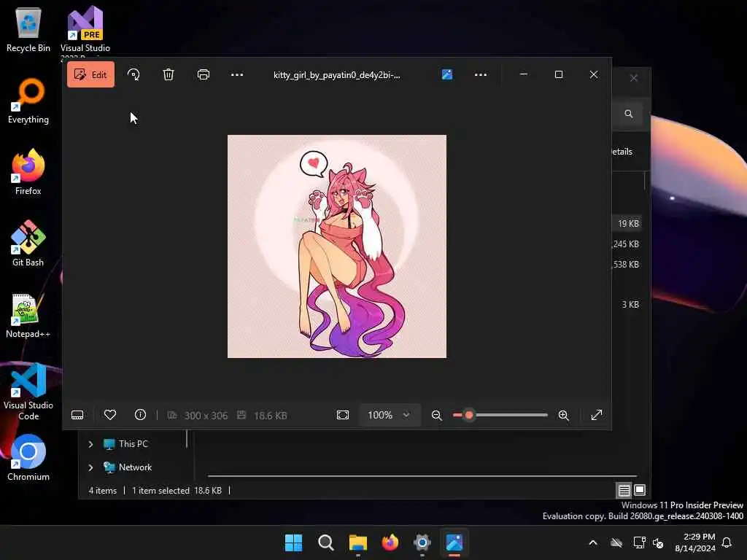747x560 pixels.
Task: Show hidden system tray icons chevron
Action: click(x=593, y=542)
